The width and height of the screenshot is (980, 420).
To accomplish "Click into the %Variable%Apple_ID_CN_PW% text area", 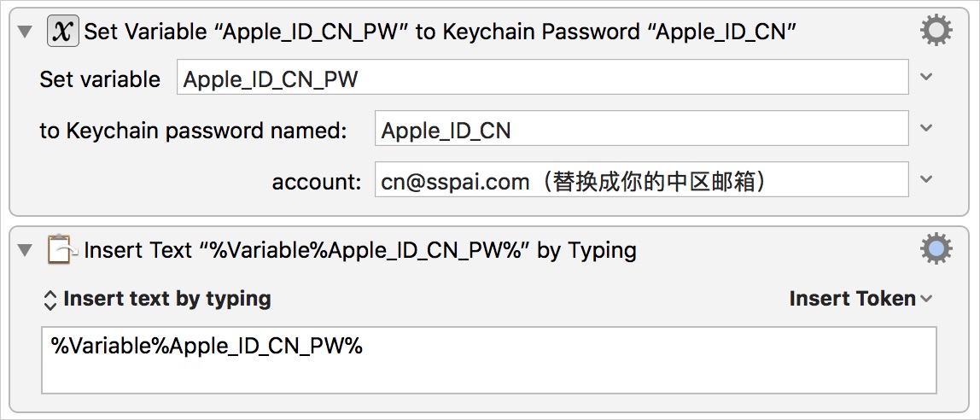I will point(488,359).
